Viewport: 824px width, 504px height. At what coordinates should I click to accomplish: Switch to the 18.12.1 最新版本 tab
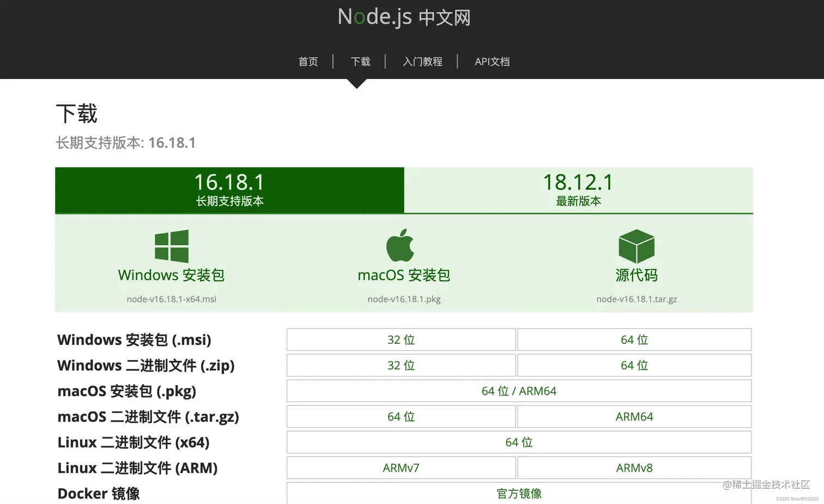[x=578, y=190]
